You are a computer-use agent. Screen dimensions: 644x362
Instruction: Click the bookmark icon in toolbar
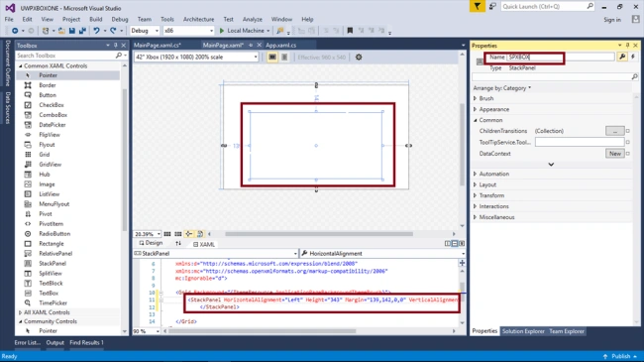pyautogui.click(x=350, y=31)
